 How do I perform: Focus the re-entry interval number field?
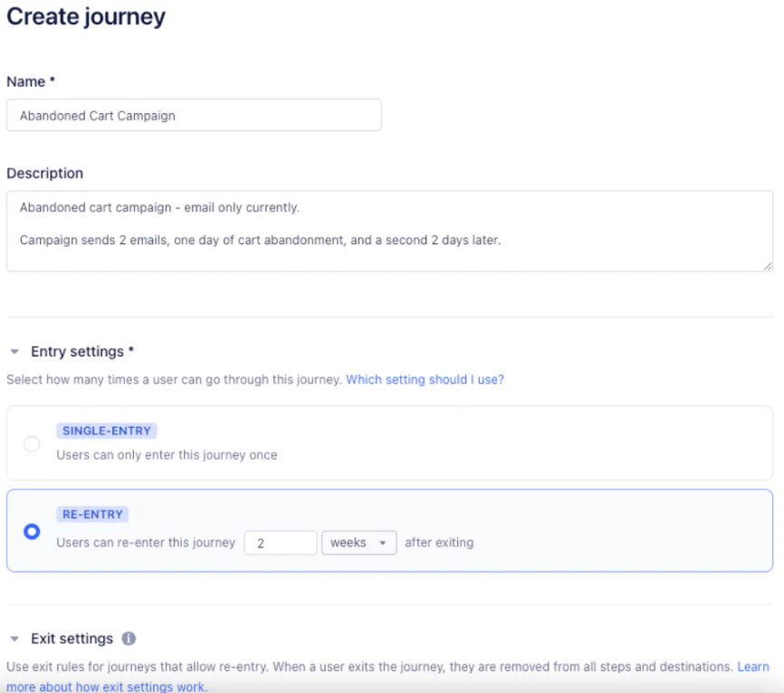[280, 543]
